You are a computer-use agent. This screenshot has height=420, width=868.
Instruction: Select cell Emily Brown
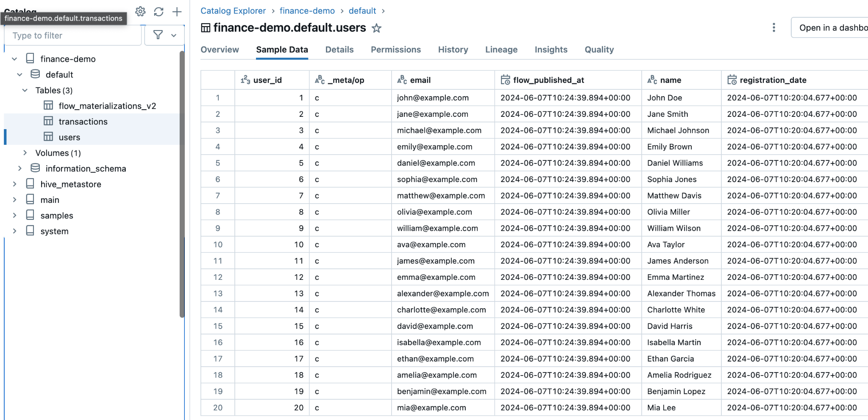click(682, 147)
